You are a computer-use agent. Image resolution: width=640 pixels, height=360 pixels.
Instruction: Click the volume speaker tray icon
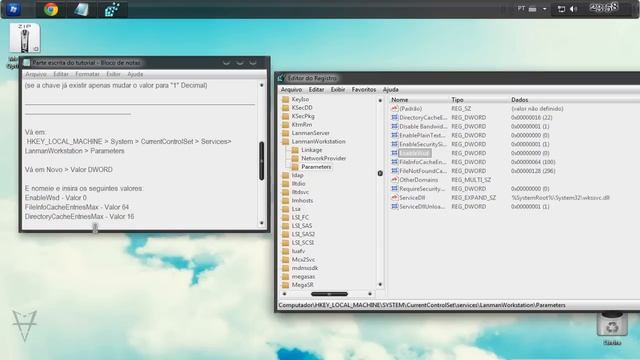coord(573,9)
